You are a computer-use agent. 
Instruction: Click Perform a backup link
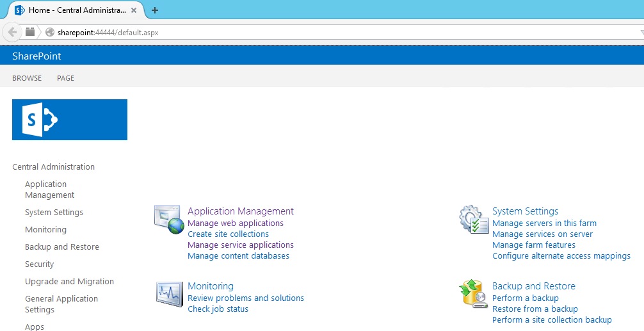526,298
